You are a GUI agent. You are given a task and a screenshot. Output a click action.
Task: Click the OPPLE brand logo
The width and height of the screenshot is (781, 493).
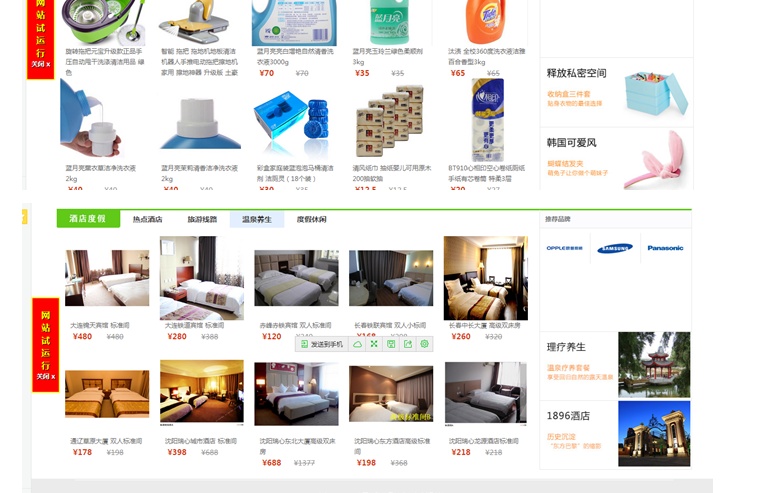tap(564, 247)
